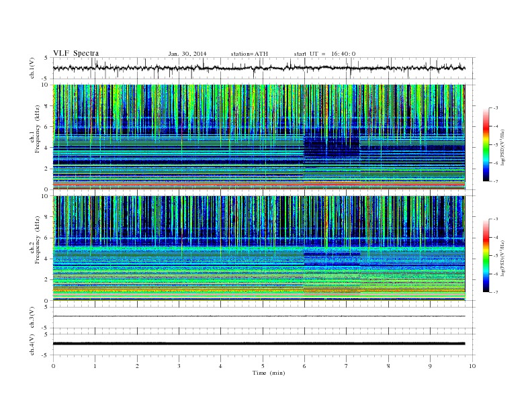
Task: Click the date 'Jan. 30, 2014'
Action: tap(187, 54)
